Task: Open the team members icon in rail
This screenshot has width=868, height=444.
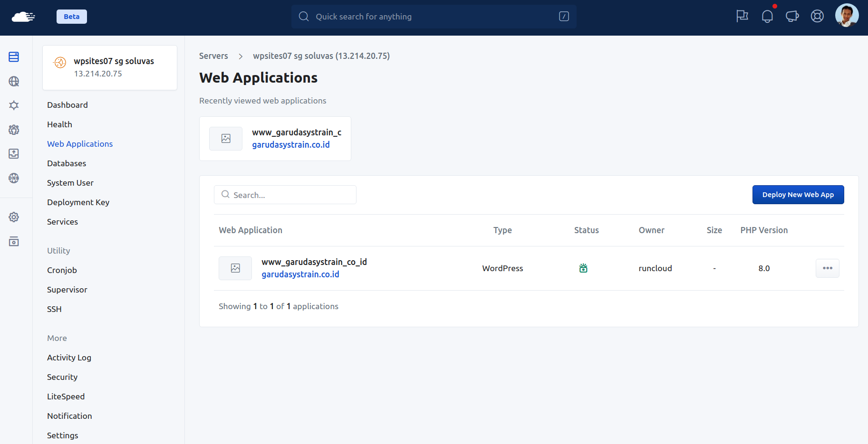Action: click(x=14, y=130)
